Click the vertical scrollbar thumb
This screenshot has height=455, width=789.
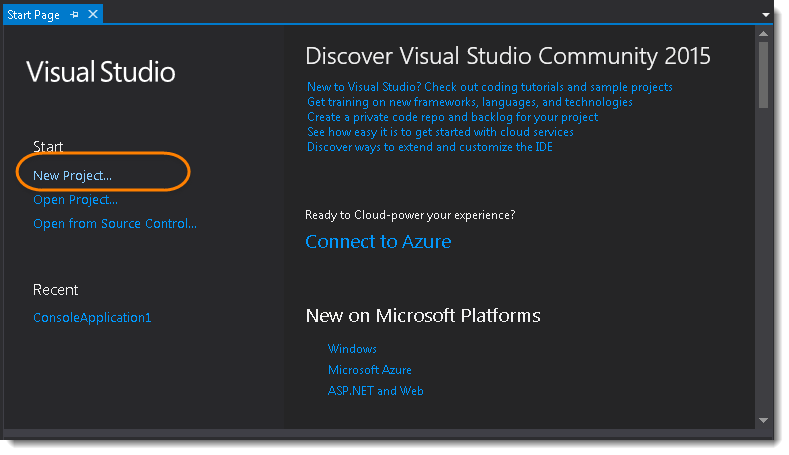(x=764, y=75)
